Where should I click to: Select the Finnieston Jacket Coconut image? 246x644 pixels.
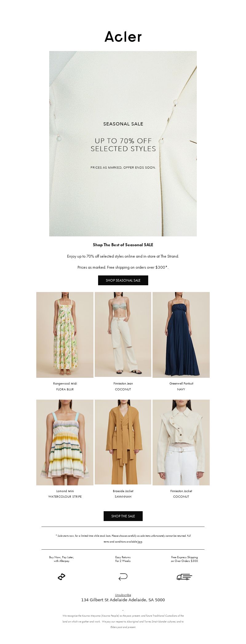coord(181,442)
